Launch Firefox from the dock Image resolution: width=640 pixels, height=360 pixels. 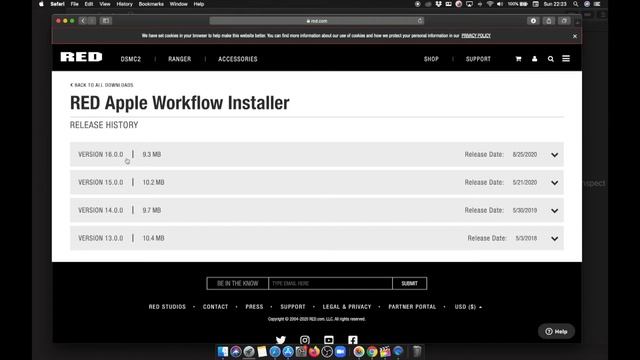(314, 351)
